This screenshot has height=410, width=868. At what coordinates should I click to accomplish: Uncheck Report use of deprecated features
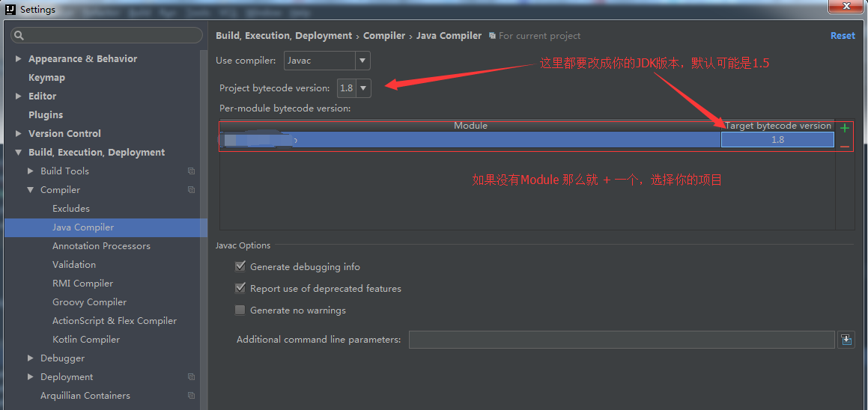click(240, 288)
